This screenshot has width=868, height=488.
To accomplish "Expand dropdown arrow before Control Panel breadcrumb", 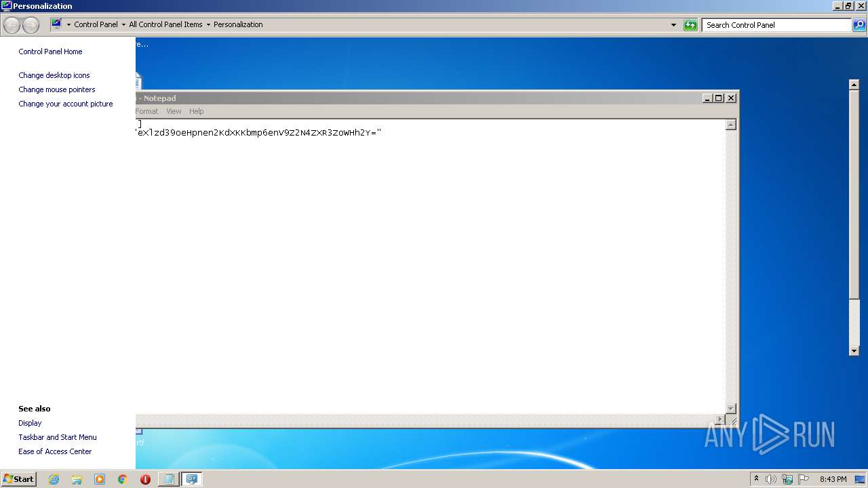I will [x=68, y=25].
